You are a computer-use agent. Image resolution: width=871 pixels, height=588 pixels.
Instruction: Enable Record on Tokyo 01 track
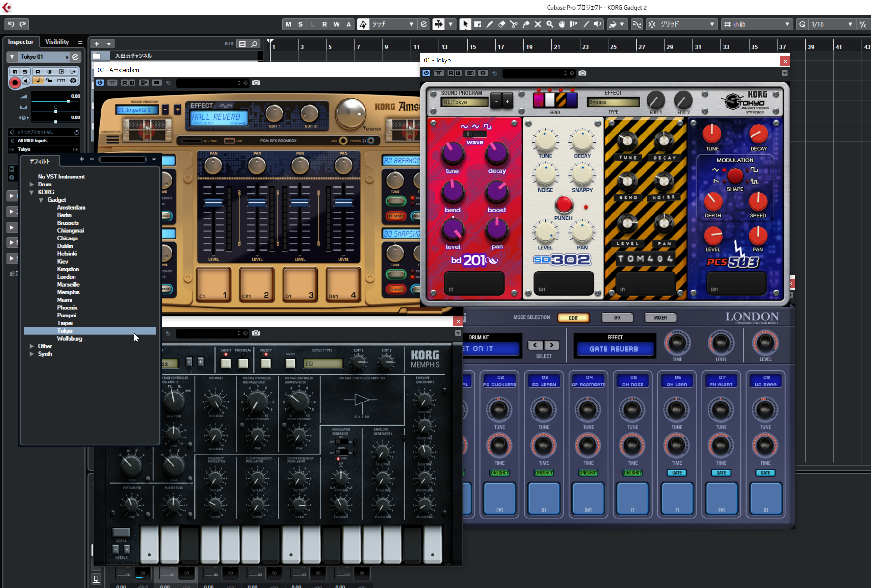(15, 82)
